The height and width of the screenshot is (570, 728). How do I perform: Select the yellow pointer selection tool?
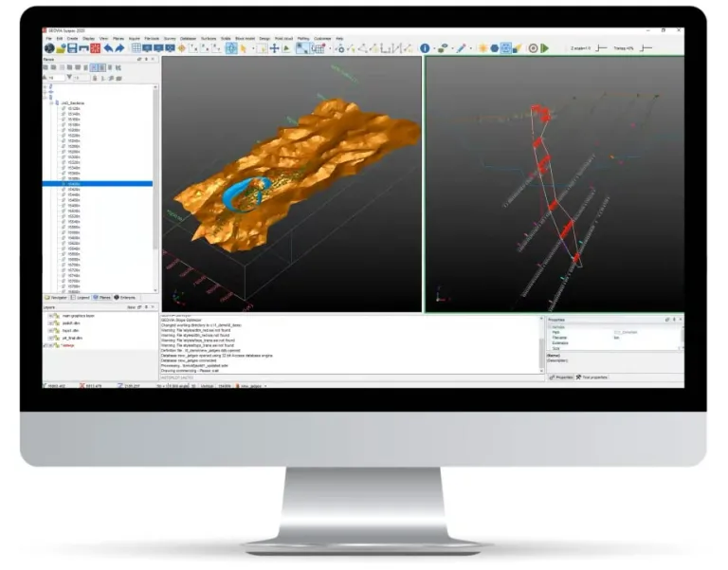[243, 48]
